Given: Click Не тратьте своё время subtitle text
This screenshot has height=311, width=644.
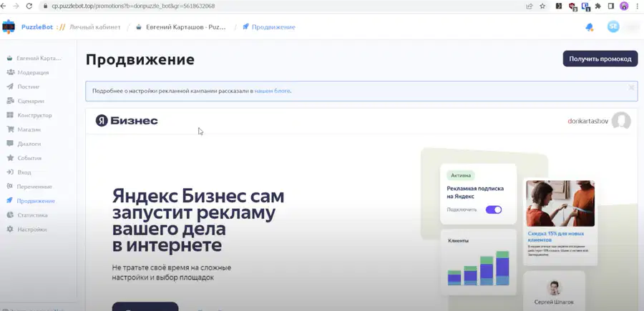Looking at the screenshot, I should pyautogui.click(x=171, y=272).
